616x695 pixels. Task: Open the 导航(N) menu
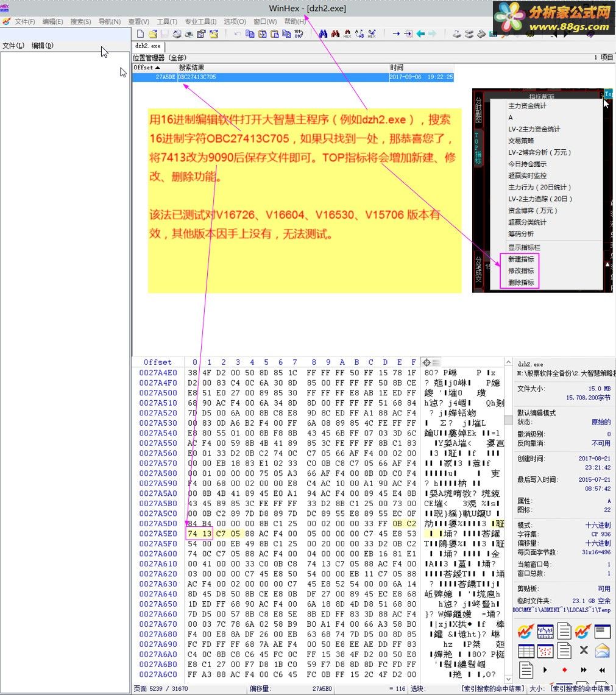click(110, 21)
